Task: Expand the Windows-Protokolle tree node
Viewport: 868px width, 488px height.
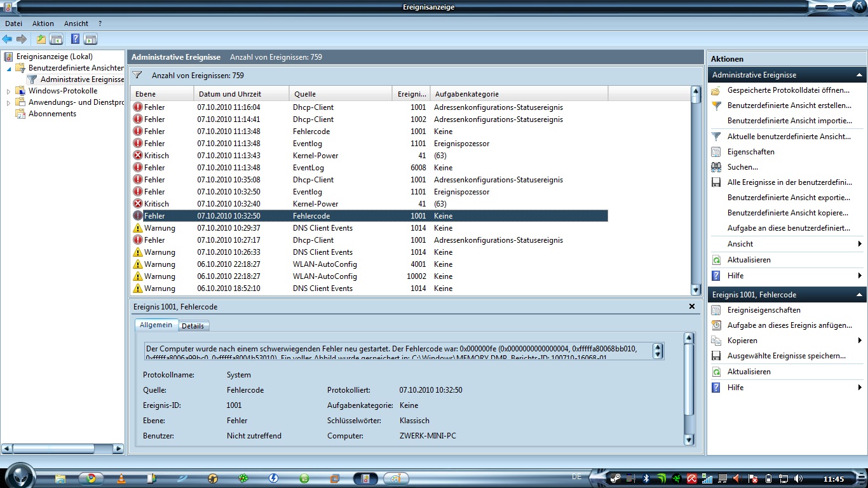Action: (x=9, y=91)
